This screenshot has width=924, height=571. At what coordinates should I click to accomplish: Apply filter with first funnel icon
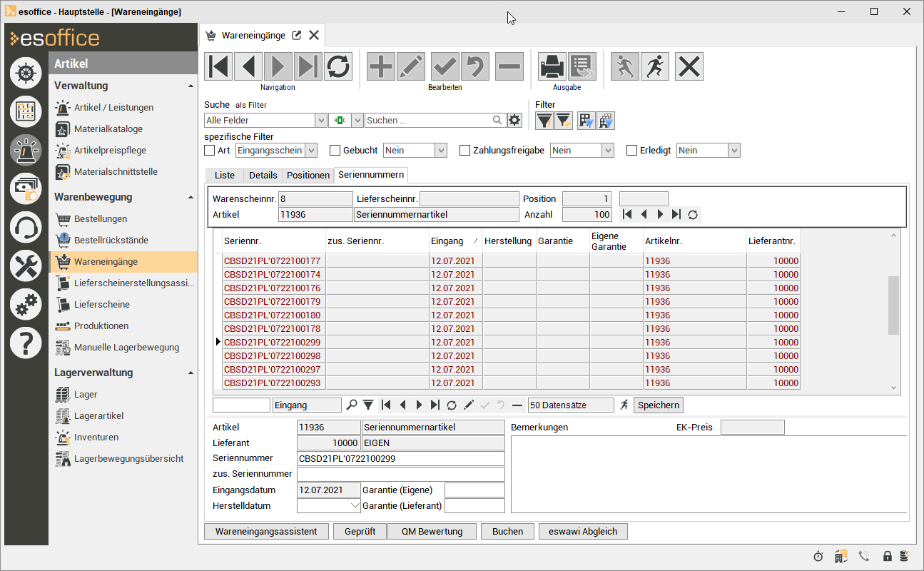tap(544, 121)
